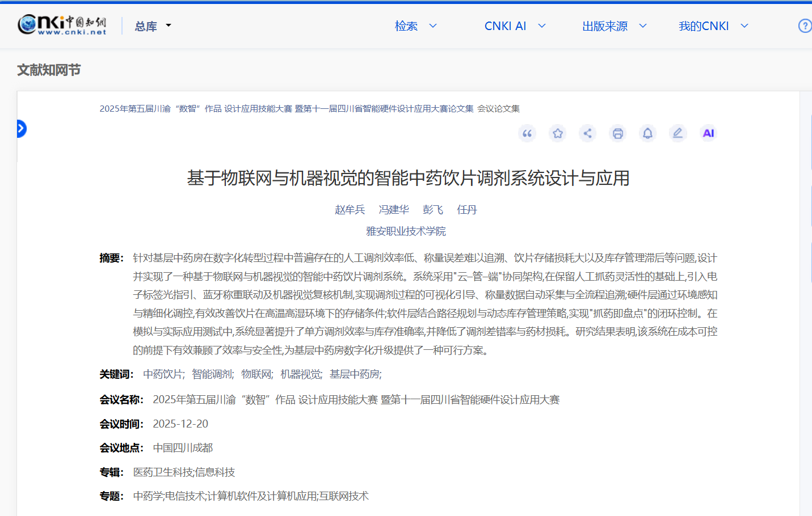The height and width of the screenshot is (516, 812).
Task: Expand the left blue side arrow
Action: pos(22,129)
